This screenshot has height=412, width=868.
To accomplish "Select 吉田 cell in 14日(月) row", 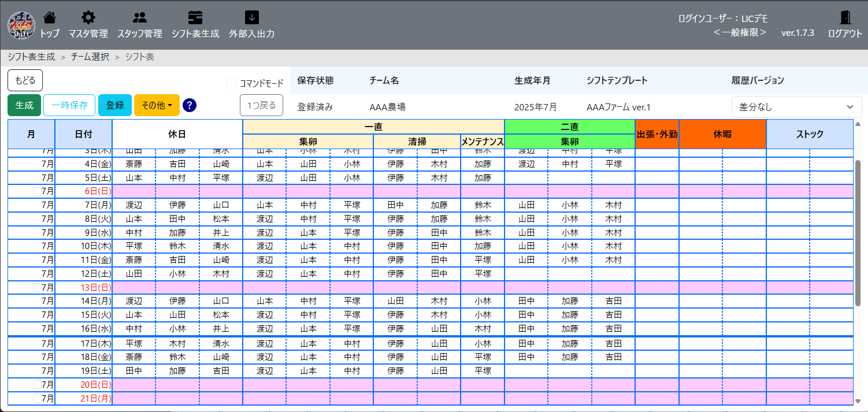I will point(613,301).
